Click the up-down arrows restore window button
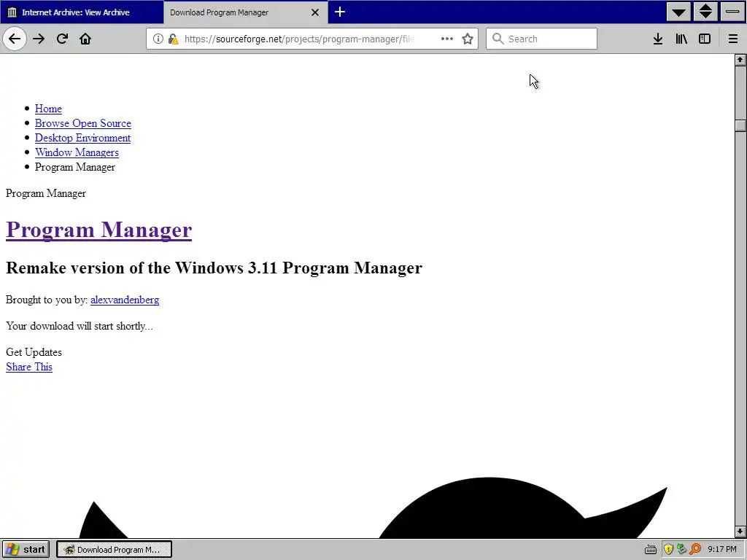 705,12
